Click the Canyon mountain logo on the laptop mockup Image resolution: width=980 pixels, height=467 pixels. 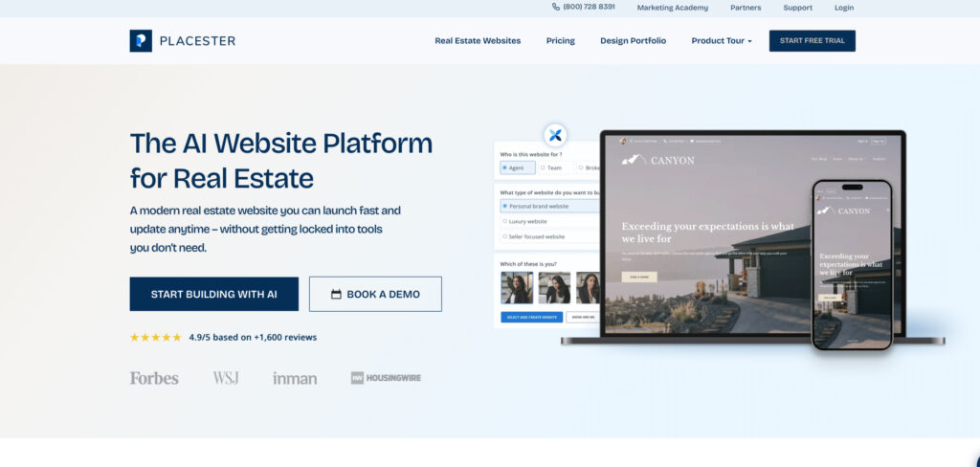[x=634, y=160]
